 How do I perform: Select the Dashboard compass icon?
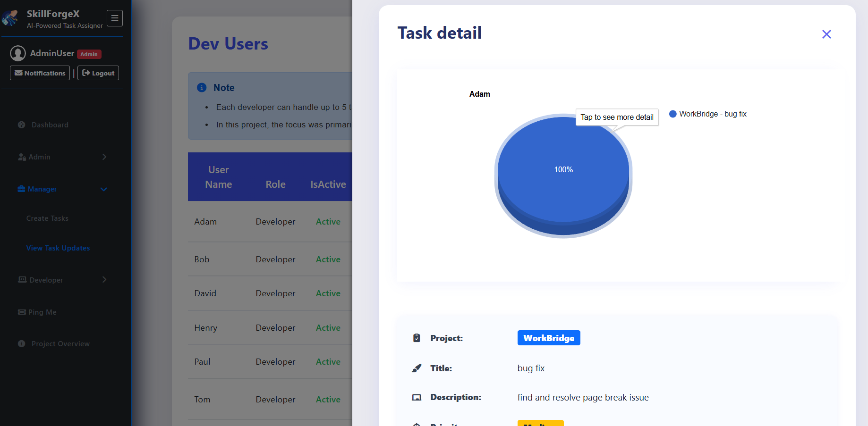(21, 125)
